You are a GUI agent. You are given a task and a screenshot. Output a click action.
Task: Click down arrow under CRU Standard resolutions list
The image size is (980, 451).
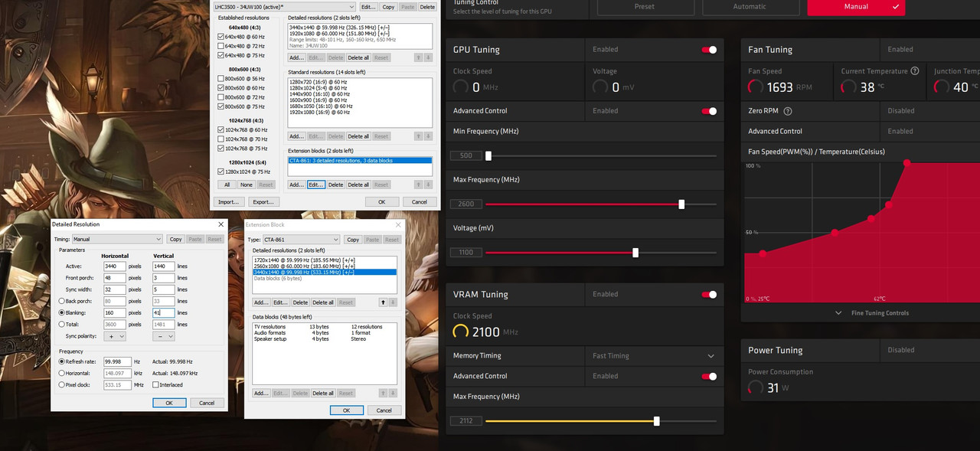coord(427,136)
